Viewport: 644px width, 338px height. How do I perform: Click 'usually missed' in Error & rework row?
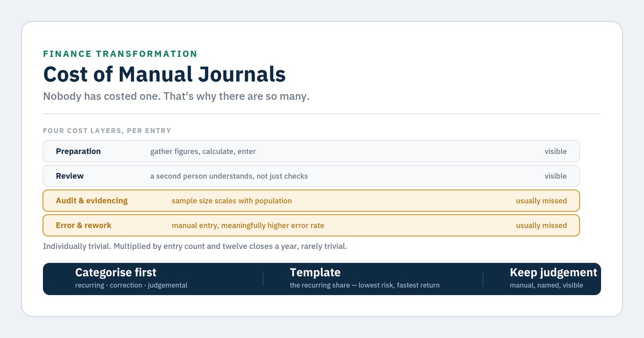pyautogui.click(x=541, y=225)
